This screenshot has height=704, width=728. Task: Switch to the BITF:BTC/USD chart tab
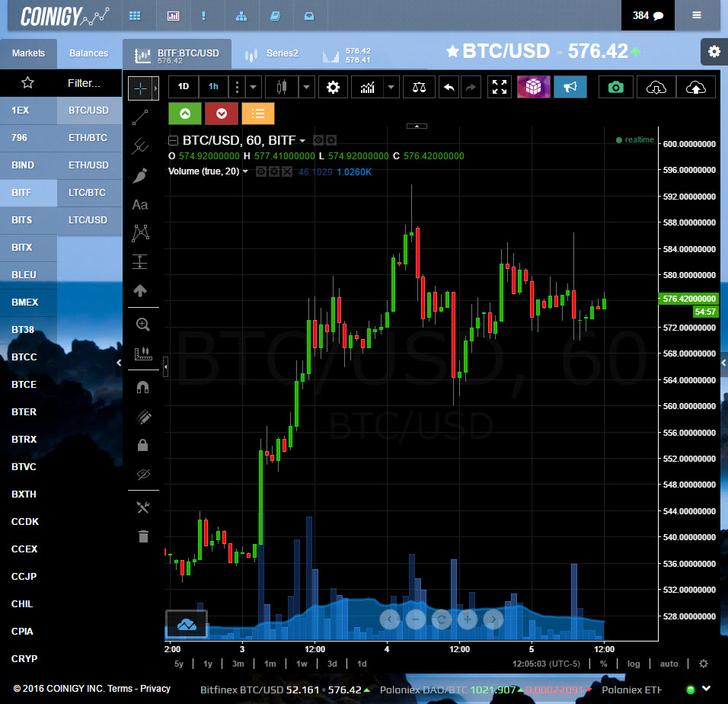click(x=177, y=54)
